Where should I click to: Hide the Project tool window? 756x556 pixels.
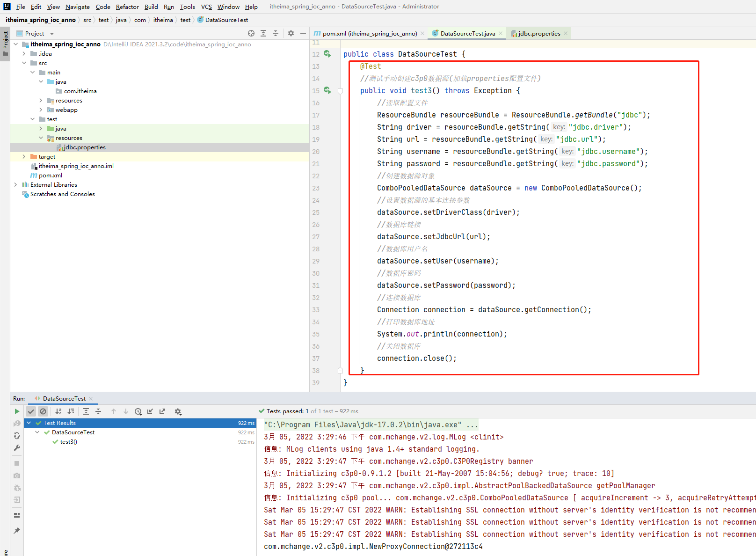[303, 33]
